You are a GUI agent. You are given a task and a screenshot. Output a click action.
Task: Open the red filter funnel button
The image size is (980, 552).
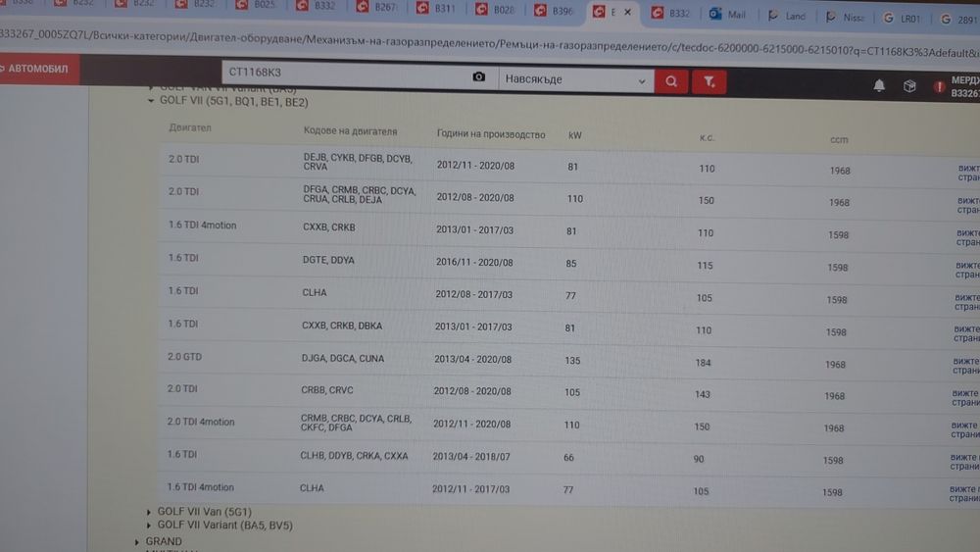pyautogui.click(x=709, y=82)
